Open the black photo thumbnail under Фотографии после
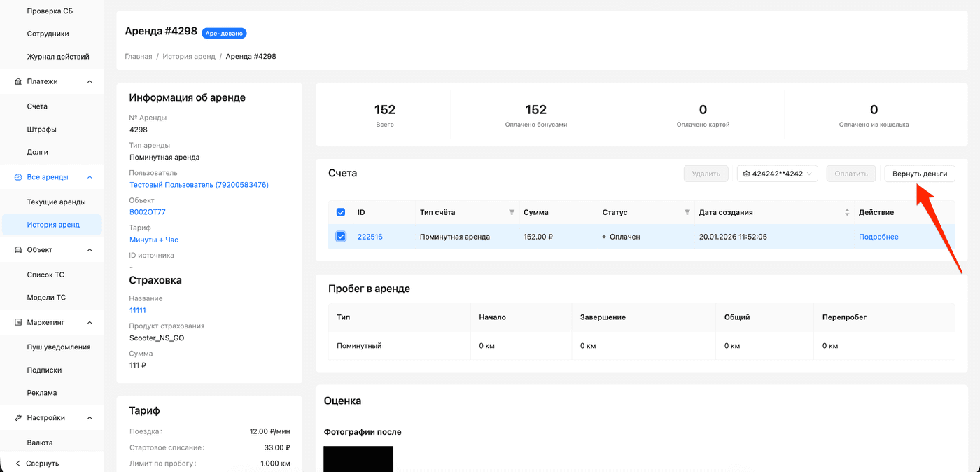980x472 pixels. pyautogui.click(x=358, y=459)
